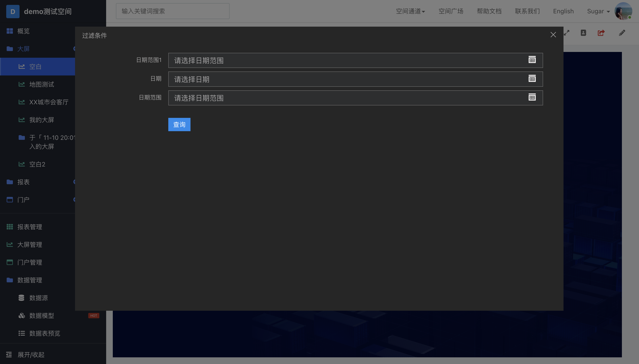Open 报表管理 in sidebar

coord(30,227)
